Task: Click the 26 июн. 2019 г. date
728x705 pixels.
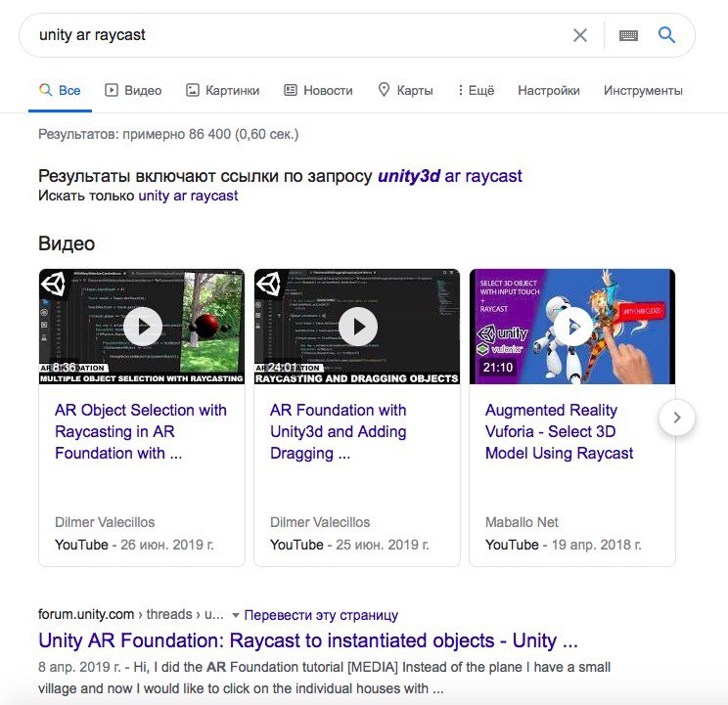Action: click(x=167, y=545)
